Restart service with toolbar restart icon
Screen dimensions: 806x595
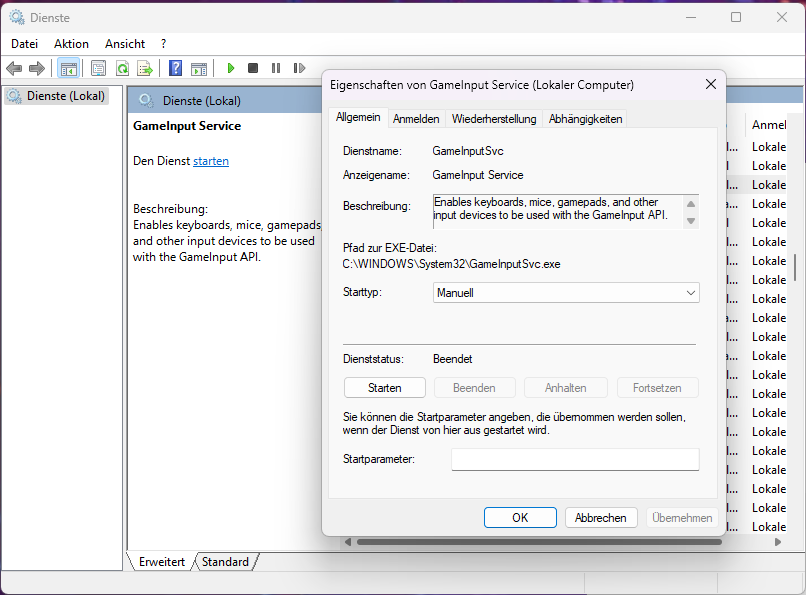click(x=299, y=68)
